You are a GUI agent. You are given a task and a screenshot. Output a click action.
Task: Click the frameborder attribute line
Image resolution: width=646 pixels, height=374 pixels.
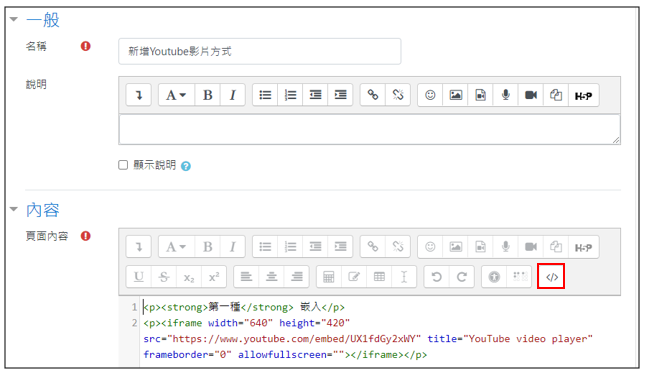[x=285, y=355]
